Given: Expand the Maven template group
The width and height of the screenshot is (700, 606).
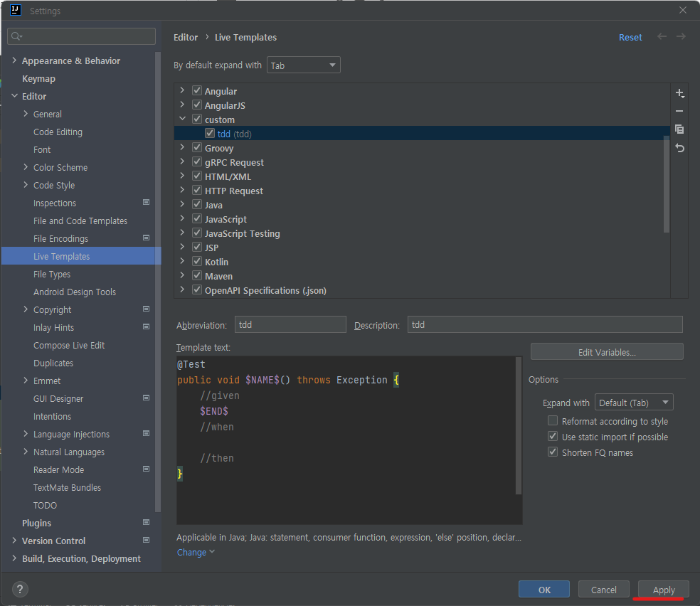Looking at the screenshot, I should pyautogui.click(x=182, y=275).
